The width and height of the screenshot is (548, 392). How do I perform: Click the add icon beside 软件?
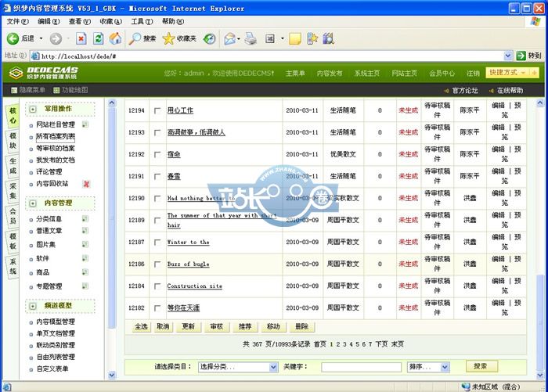(85, 258)
